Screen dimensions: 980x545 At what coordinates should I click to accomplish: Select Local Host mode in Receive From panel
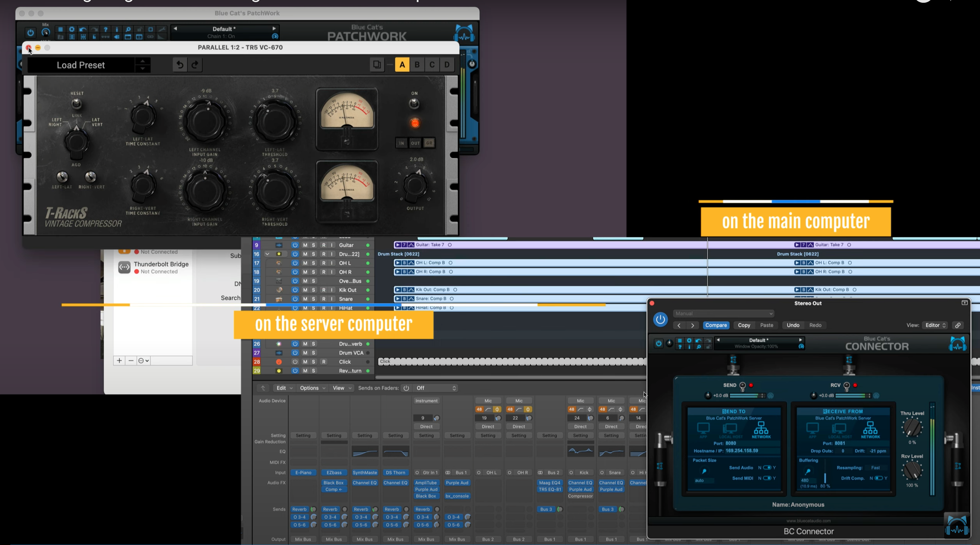(x=840, y=430)
